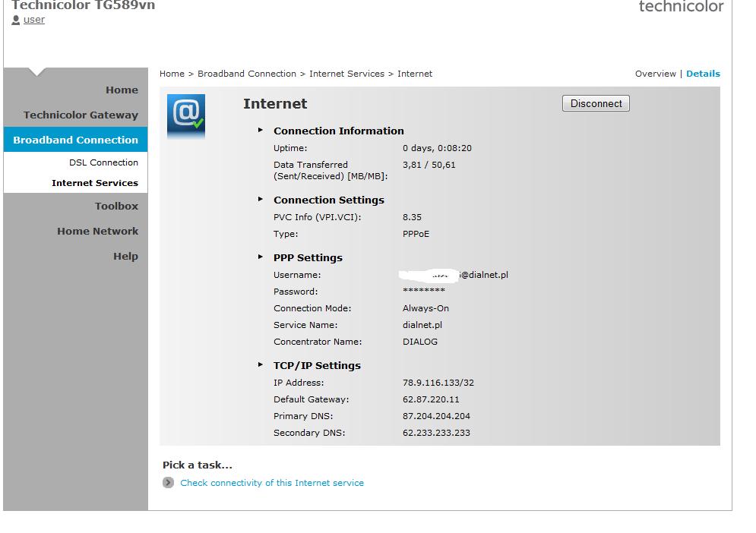Check connectivity of this Internet service
The width and height of the screenshot is (756, 533).
(272, 483)
